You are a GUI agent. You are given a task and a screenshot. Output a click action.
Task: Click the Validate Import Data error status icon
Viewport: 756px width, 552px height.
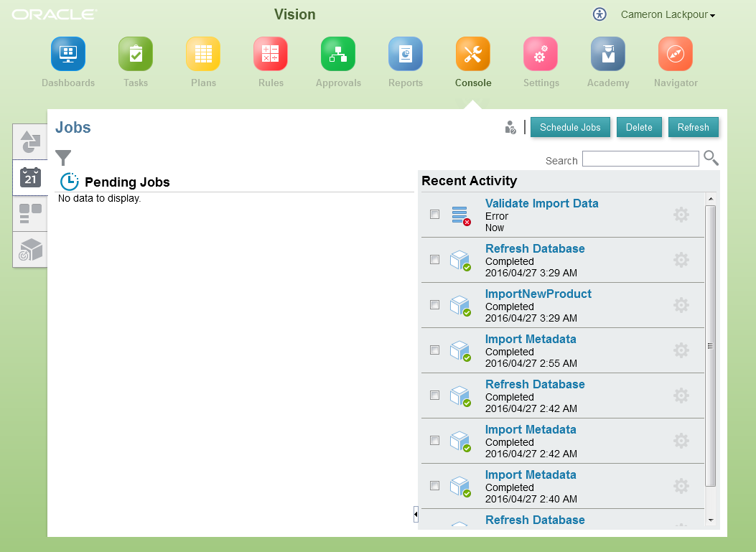click(x=461, y=215)
